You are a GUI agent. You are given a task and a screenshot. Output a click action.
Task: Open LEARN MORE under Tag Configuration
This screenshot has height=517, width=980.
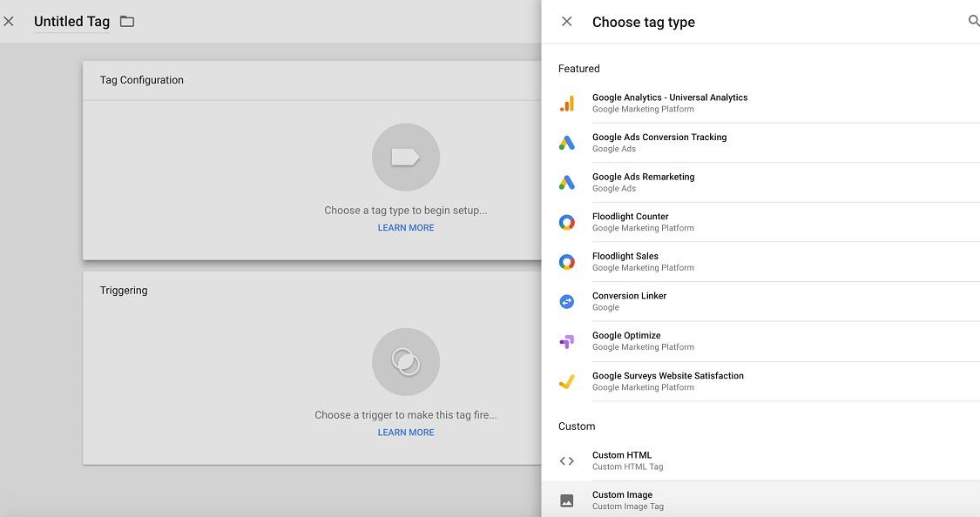406,227
